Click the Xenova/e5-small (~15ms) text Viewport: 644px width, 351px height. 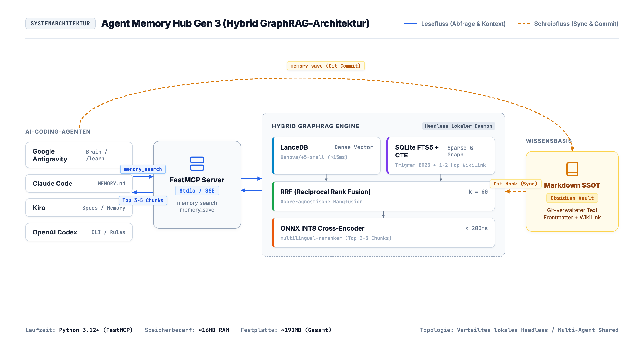[314, 157]
